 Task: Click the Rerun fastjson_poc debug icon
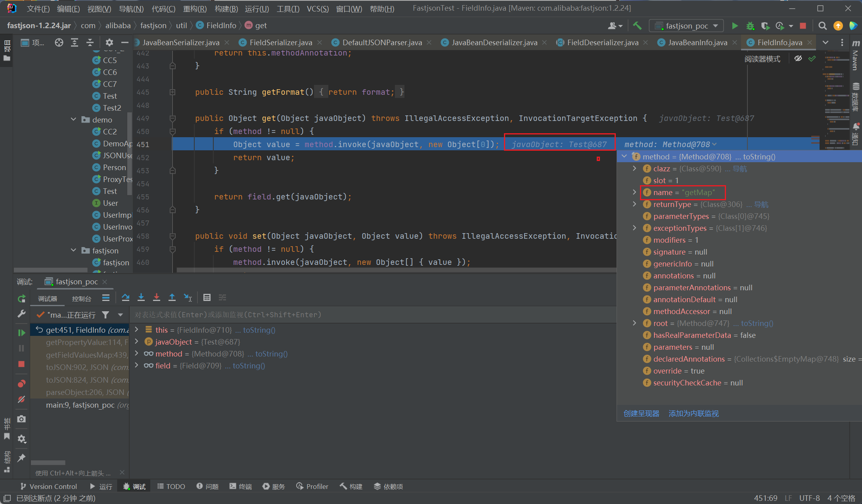(x=21, y=299)
